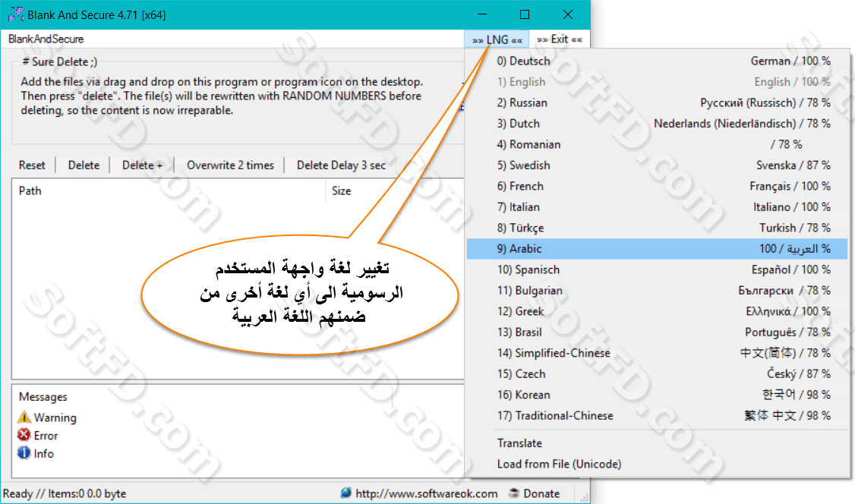Choose Czech language entry
Screen dimensions: 855x504
click(657, 373)
